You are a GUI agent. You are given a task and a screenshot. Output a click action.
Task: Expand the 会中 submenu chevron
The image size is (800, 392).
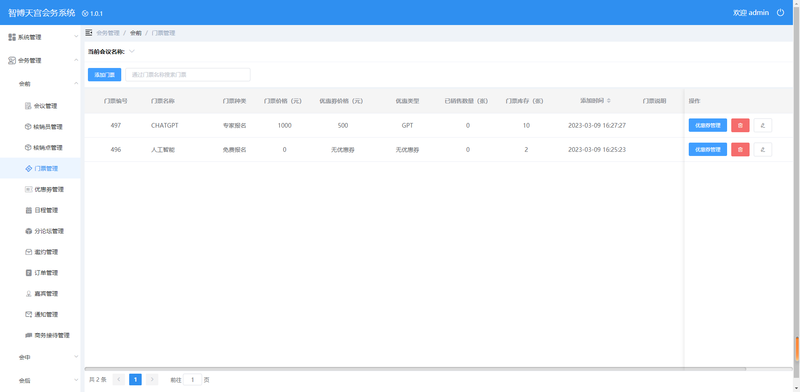[76, 357]
